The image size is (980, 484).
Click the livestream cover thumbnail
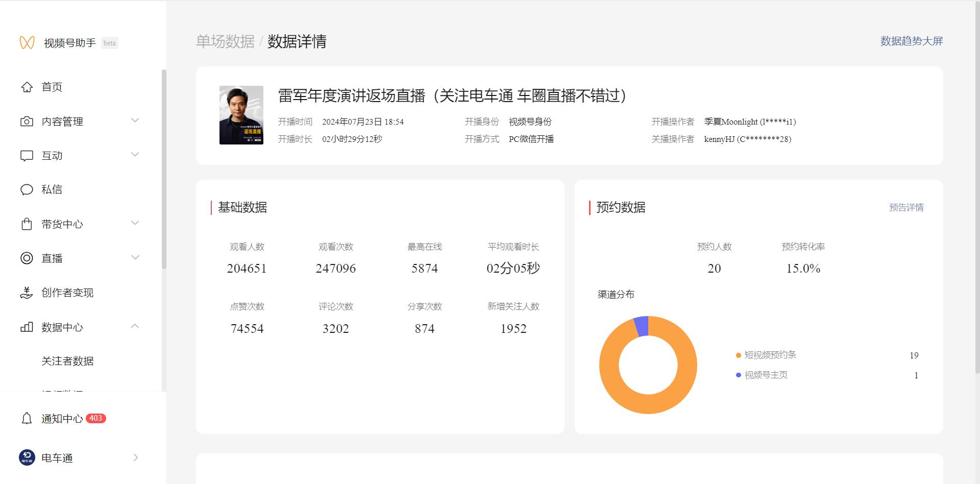[x=241, y=115]
